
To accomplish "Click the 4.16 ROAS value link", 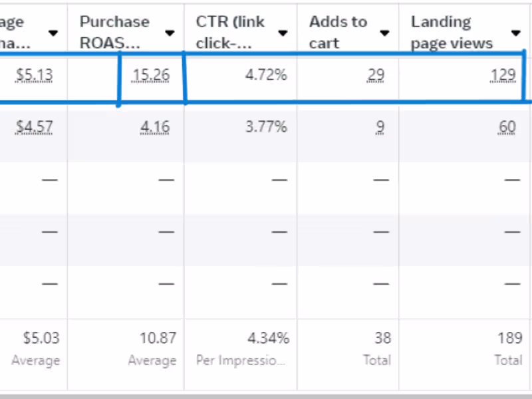I will (155, 126).
